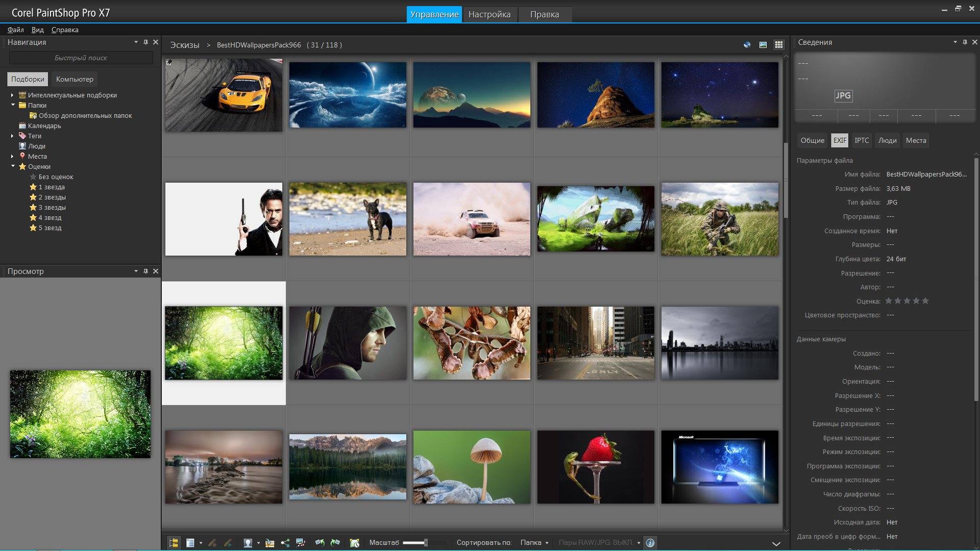Click the first dimmed brush icon in toolbar
980x551 pixels.
pyautogui.click(x=212, y=543)
